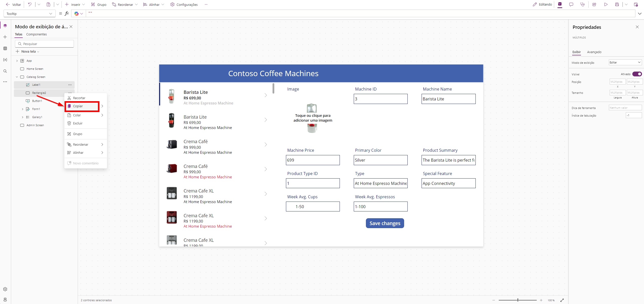The height and width of the screenshot is (304, 644).
Task: Expand the App tree node
Action: [17, 61]
